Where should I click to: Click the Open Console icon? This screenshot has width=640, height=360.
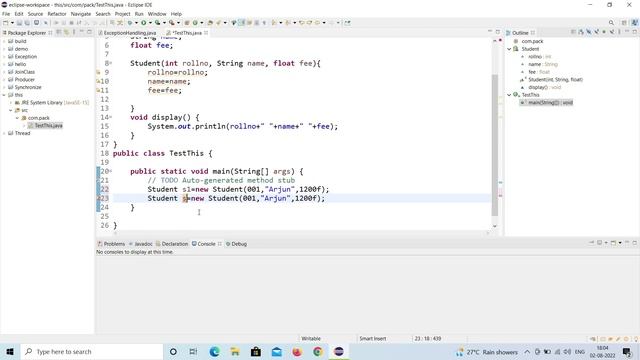613,243
